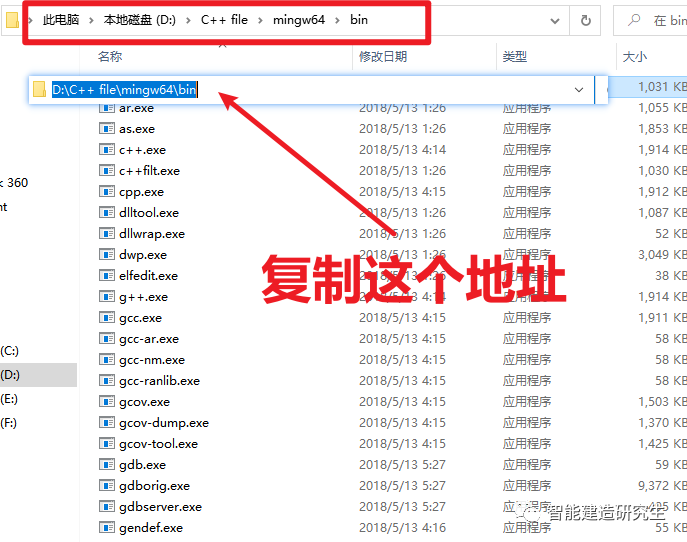Click the gcc-ranlib.exe file icon
687x542 pixels.
(x=106, y=381)
